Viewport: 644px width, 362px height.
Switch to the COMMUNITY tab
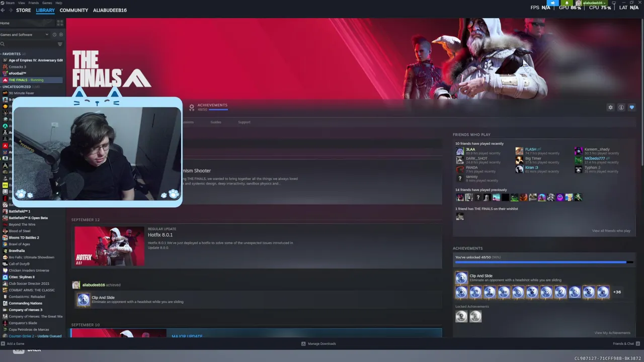pos(73,10)
